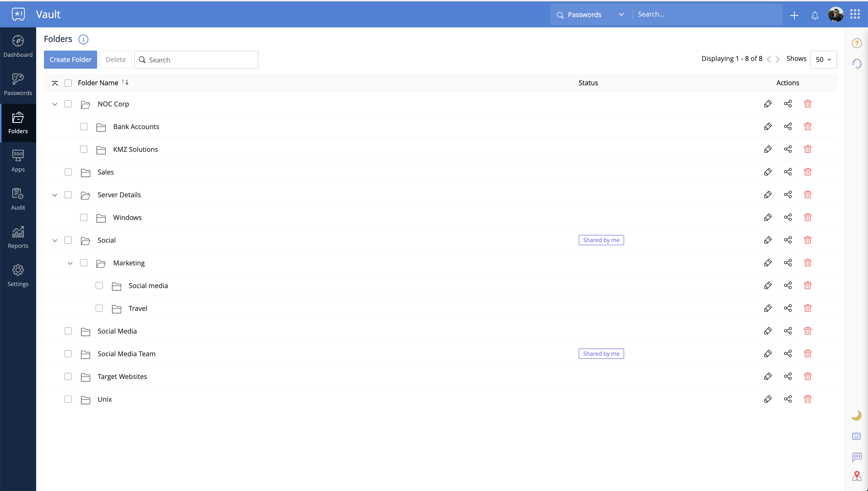Click inside the folder Search field

(x=196, y=59)
